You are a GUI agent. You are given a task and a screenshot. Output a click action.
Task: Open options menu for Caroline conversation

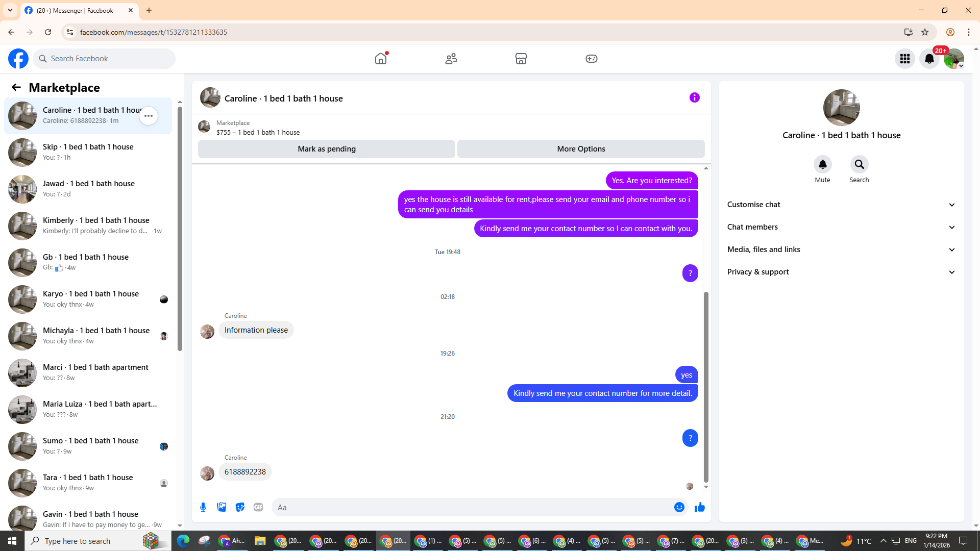tap(149, 116)
